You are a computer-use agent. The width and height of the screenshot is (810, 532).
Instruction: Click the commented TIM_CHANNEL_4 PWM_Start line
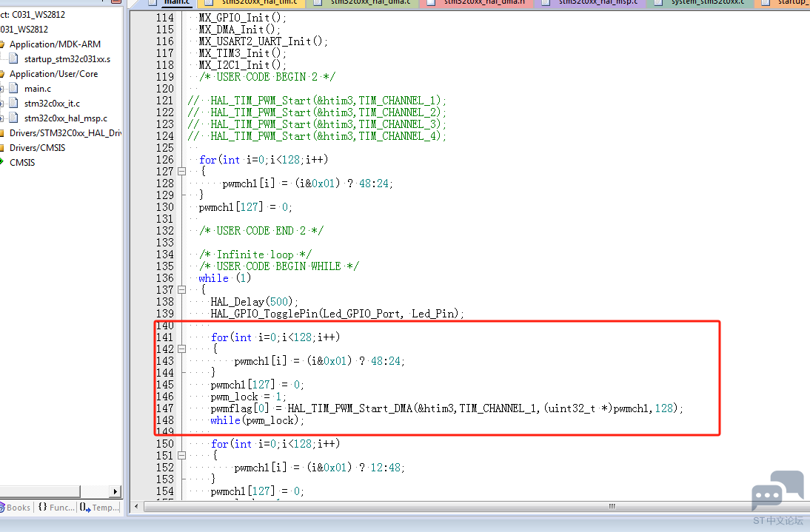[x=317, y=137]
